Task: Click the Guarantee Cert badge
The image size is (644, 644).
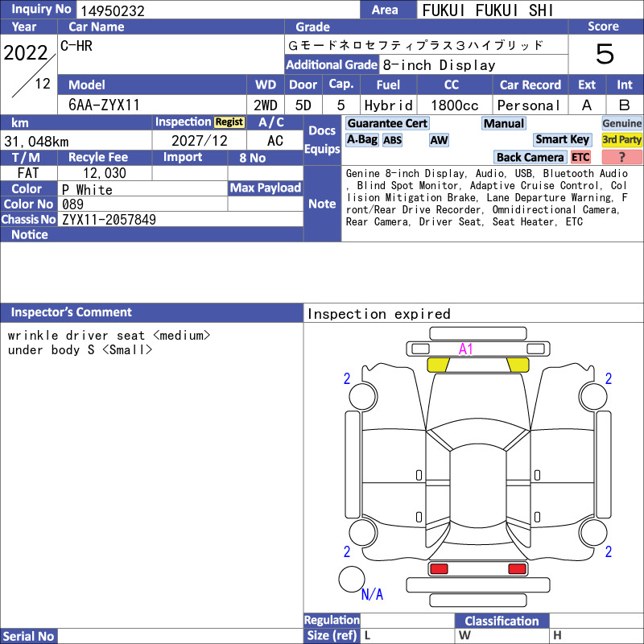Action: click(387, 123)
